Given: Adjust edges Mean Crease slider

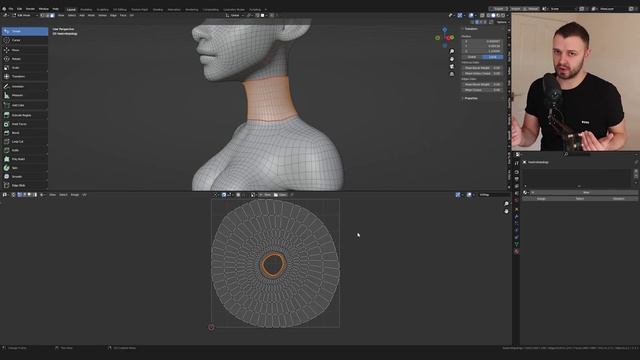Looking at the screenshot, I should pos(482,90).
